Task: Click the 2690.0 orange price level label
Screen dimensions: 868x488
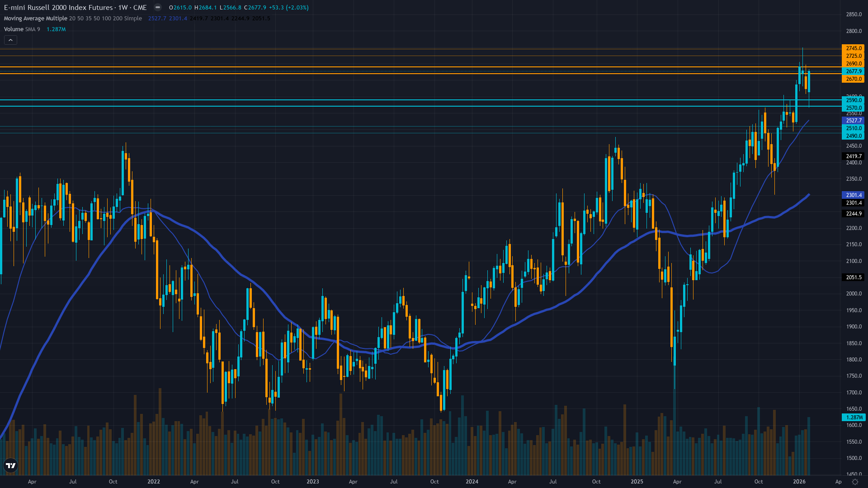Action: point(853,64)
